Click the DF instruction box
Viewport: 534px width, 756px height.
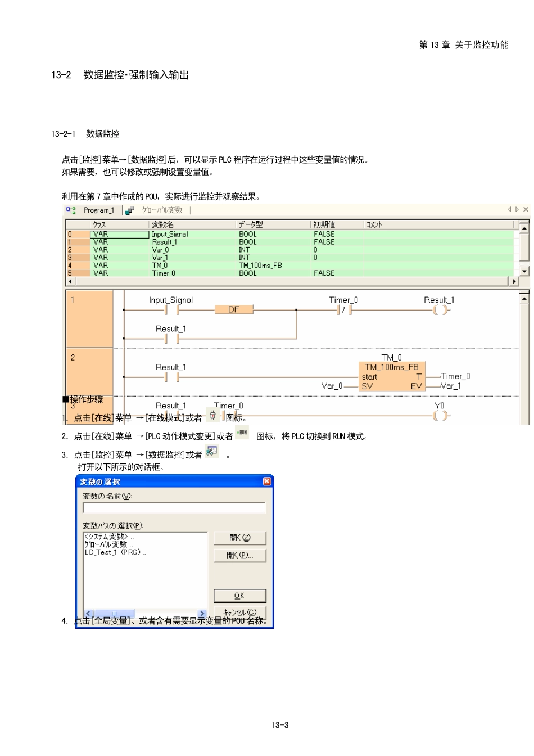click(234, 309)
